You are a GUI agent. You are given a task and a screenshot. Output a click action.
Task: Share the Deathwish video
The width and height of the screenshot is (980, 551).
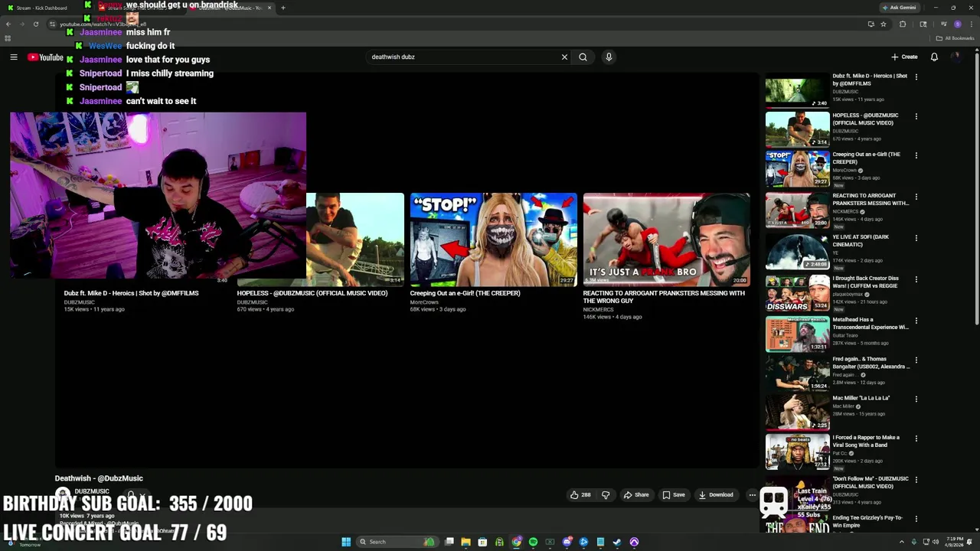coord(636,494)
